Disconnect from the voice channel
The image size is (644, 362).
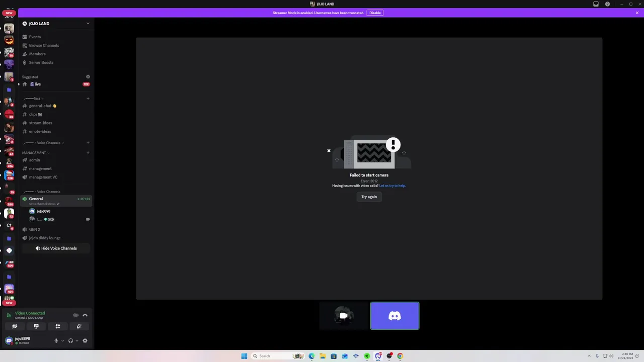[85, 315]
